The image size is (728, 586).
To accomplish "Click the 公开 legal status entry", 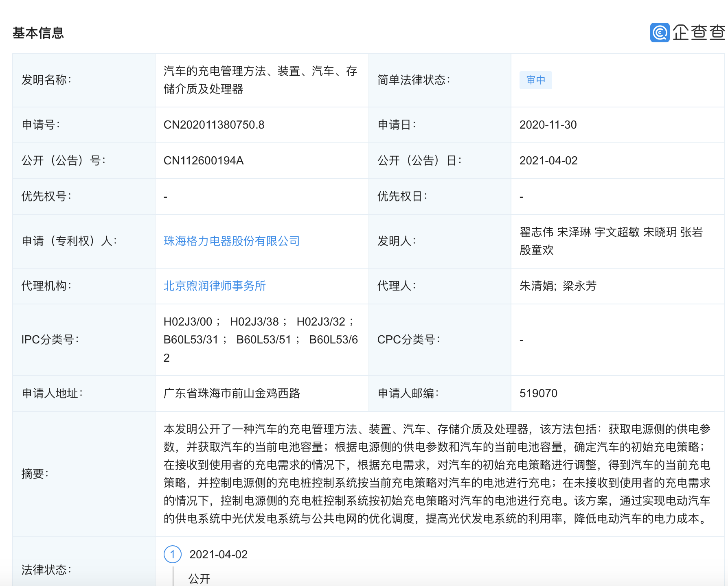I will [200, 579].
